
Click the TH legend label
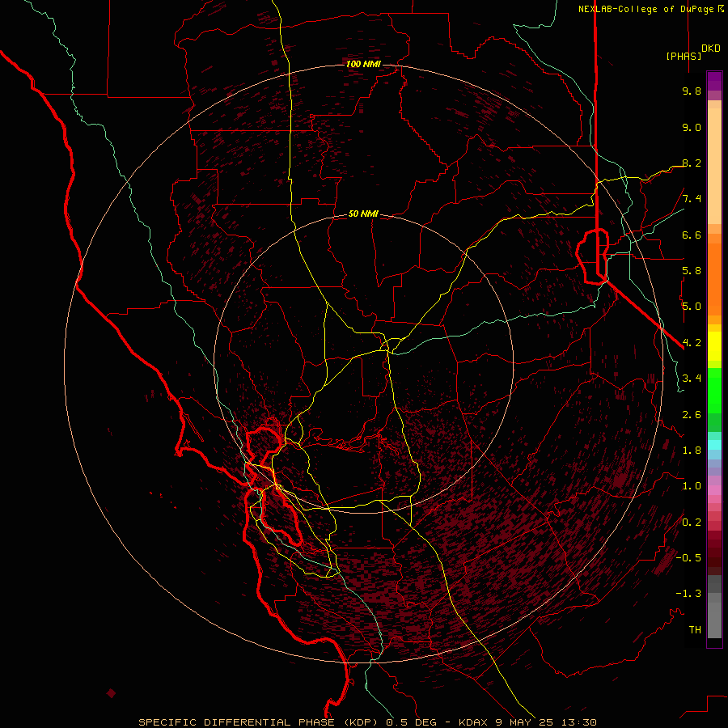click(x=695, y=630)
